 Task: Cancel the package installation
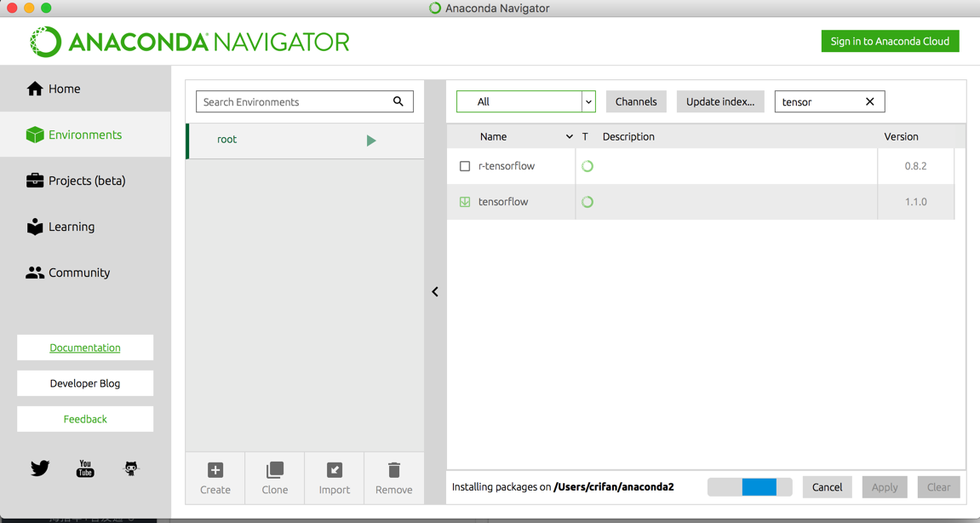[x=827, y=487]
